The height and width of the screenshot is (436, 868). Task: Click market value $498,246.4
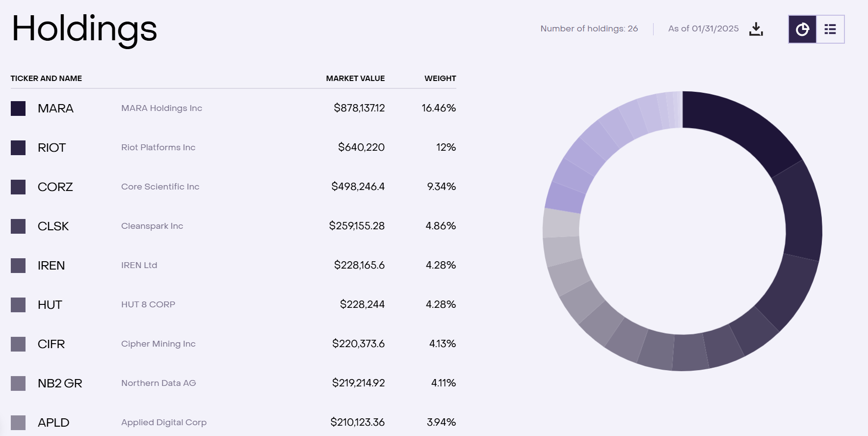(x=358, y=187)
